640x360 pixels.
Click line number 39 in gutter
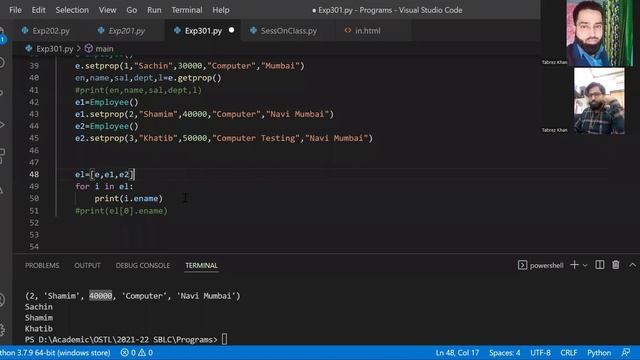(34, 66)
